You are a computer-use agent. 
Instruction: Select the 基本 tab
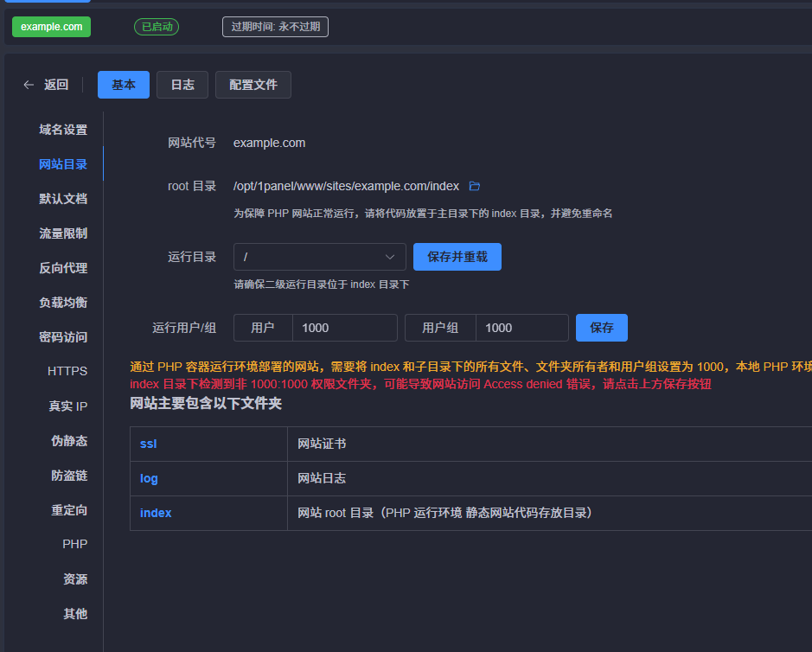click(x=124, y=85)
